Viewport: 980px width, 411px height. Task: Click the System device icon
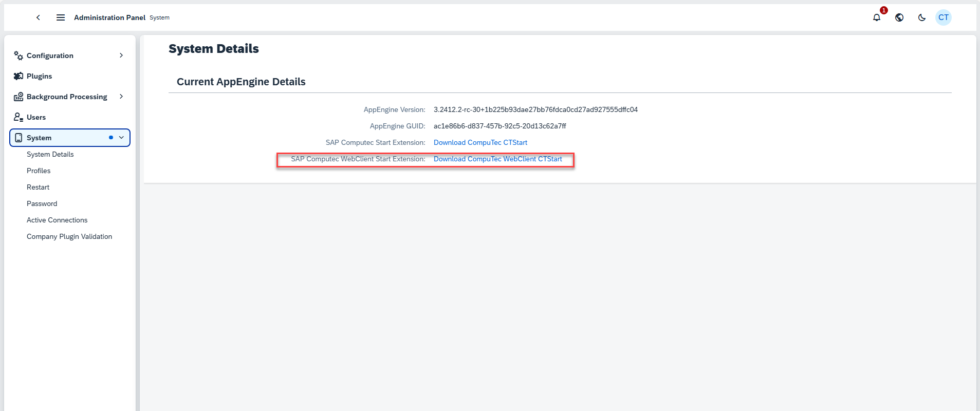[19, 138]
